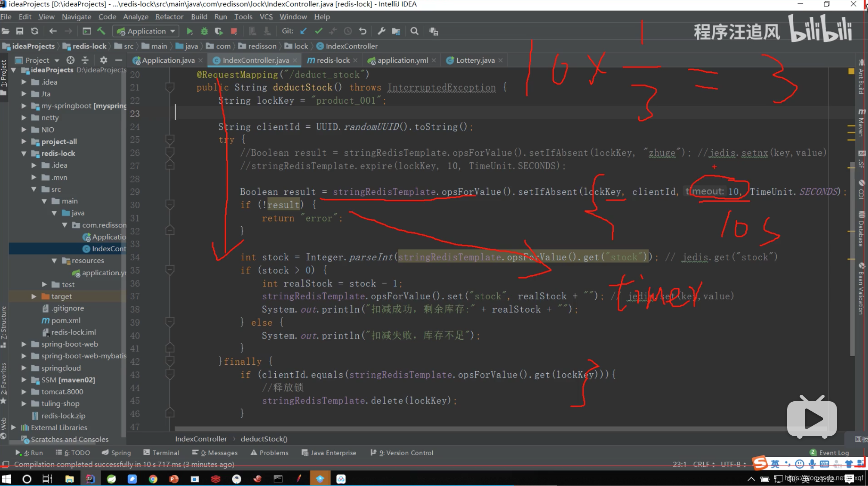Open the Application run configuration dropdown
868x486 pixels.
[x=146, y=31]
